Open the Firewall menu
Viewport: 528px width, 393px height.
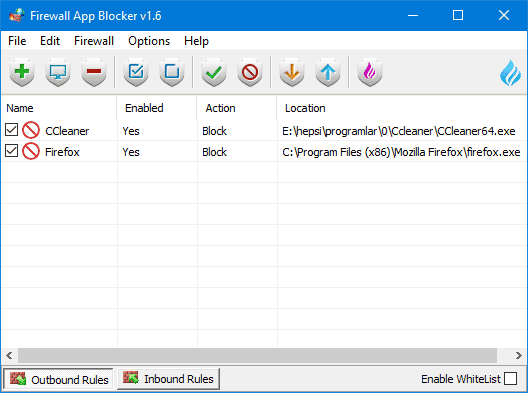[x=94, y=41]
